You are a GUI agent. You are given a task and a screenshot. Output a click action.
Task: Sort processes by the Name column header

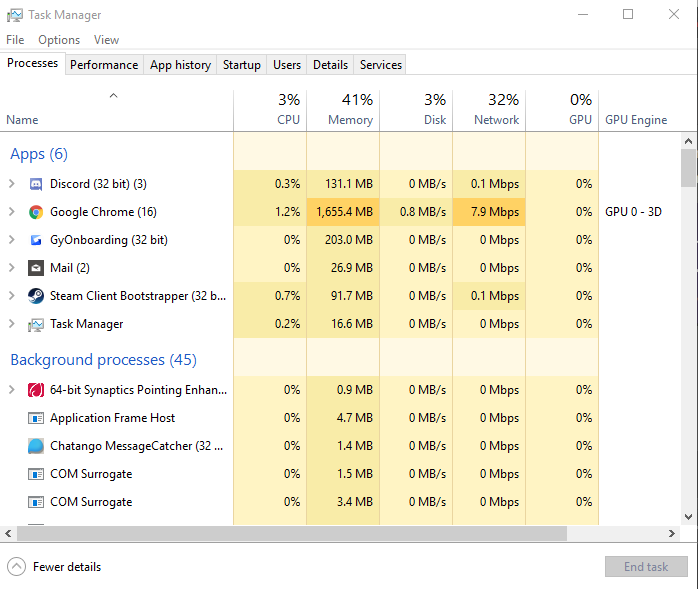pyautogui.click(x=22, y=119)
